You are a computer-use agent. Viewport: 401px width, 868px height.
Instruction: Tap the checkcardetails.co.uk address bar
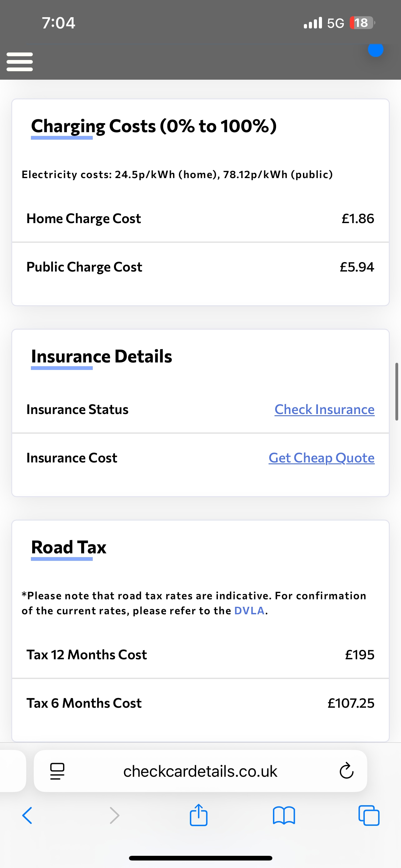click(200, 771)
